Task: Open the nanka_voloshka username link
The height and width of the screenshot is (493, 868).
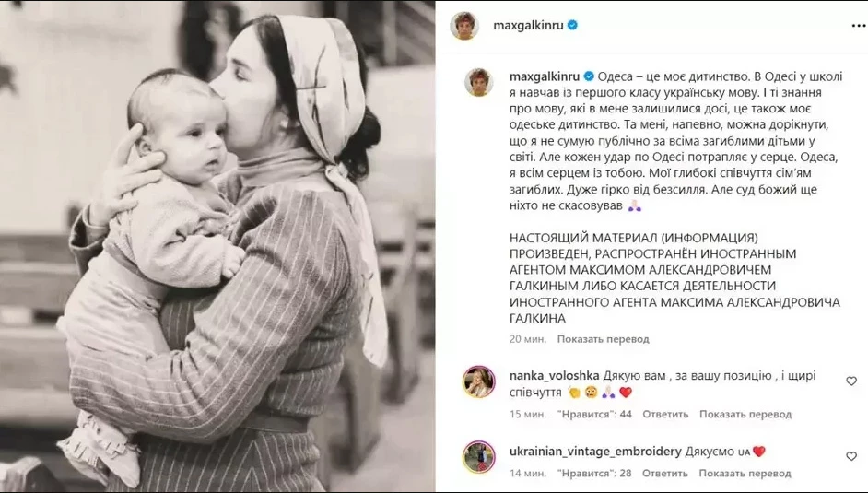Action: (554, 376)
